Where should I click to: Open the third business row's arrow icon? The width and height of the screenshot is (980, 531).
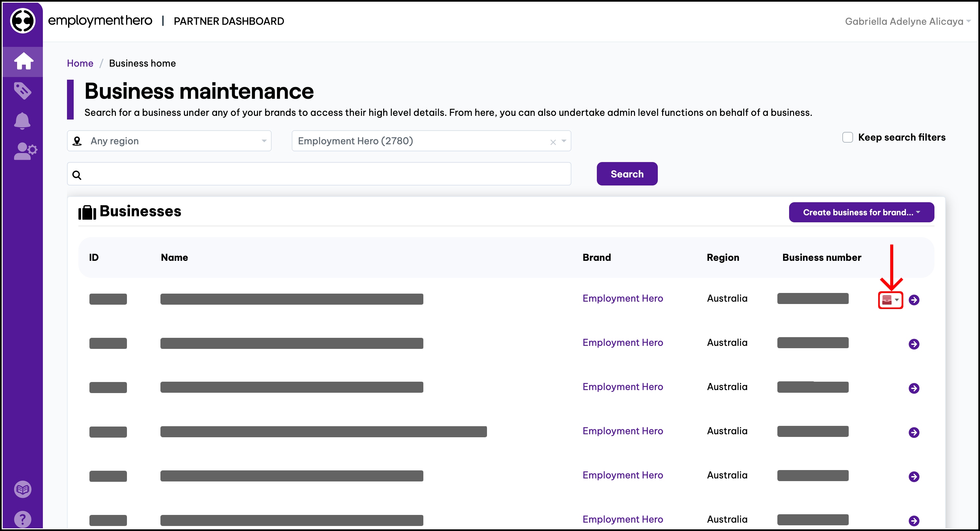tap(914, 388)
